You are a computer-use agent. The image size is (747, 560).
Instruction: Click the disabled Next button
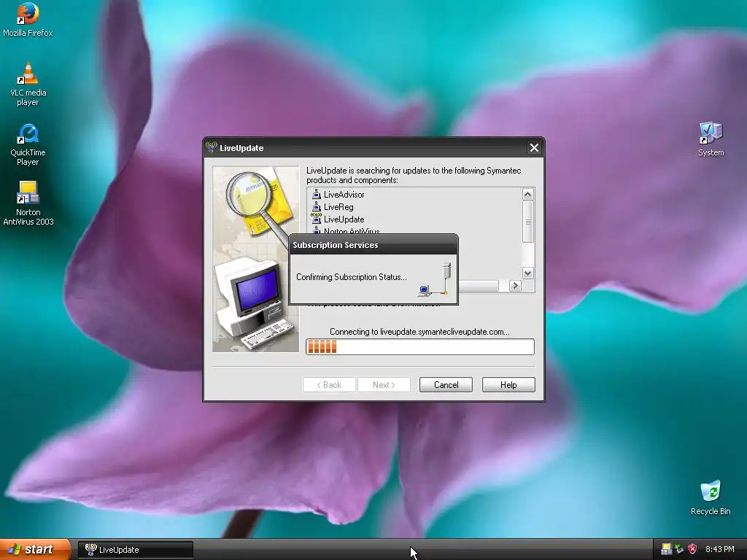click(x=384, y=385)
